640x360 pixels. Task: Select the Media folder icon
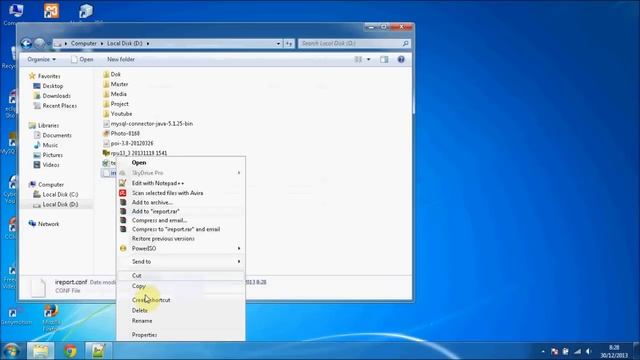[106, 94]
